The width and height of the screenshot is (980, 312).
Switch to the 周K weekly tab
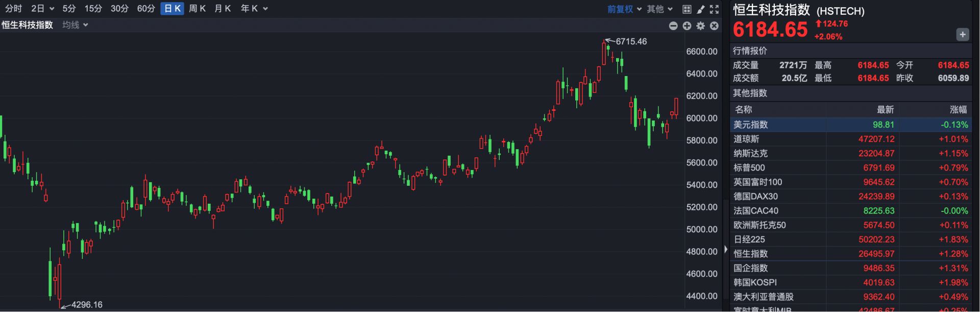(x=197, y=9)
